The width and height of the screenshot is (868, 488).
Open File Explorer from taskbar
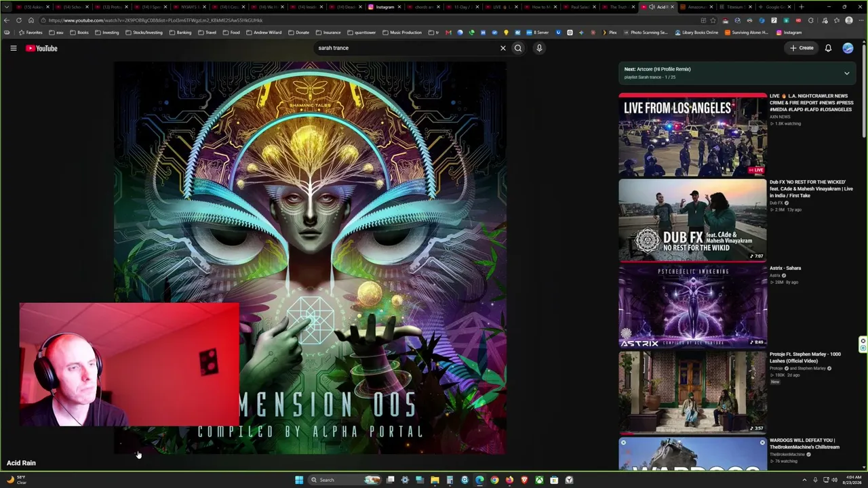pos(435,480)
